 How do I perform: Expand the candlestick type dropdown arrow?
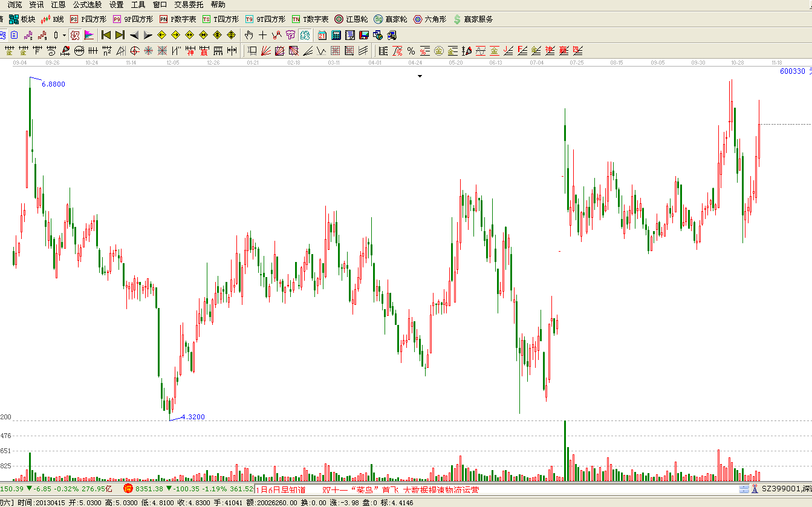click(x=63, y=35)
